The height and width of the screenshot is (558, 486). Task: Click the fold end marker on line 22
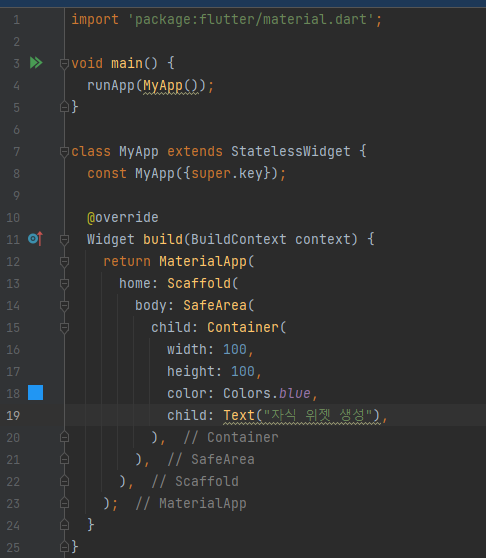[x=64, y=481]
